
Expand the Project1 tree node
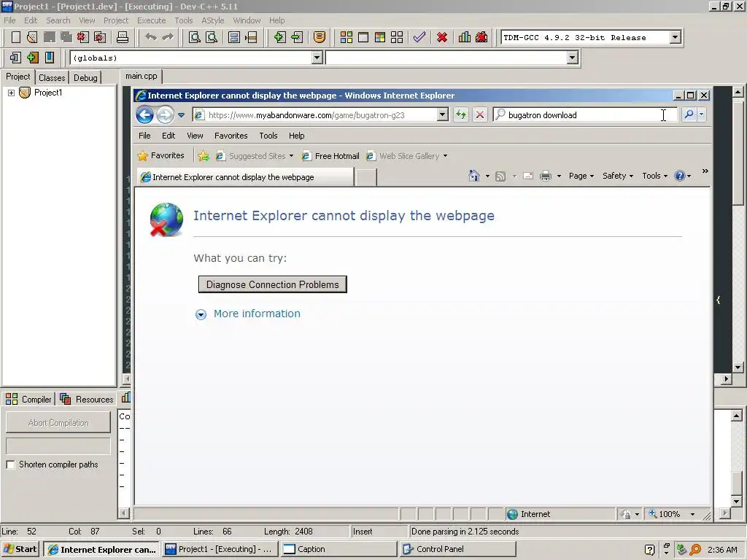click(x=11, y=93)
